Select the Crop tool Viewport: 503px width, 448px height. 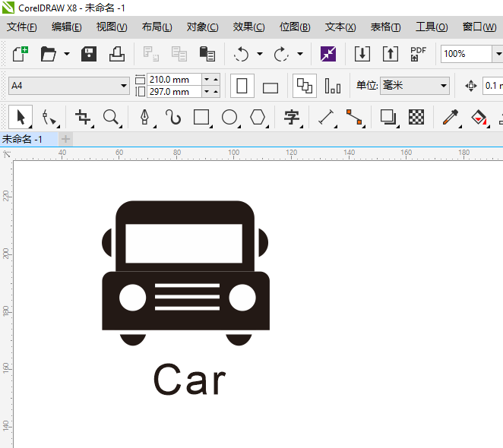[83, 117]
